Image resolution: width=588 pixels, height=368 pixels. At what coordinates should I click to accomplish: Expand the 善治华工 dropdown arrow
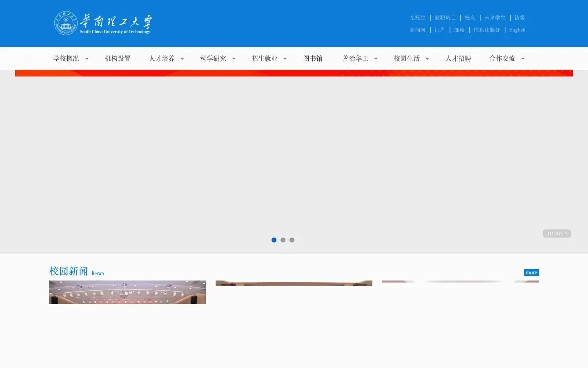click(376, 58)
